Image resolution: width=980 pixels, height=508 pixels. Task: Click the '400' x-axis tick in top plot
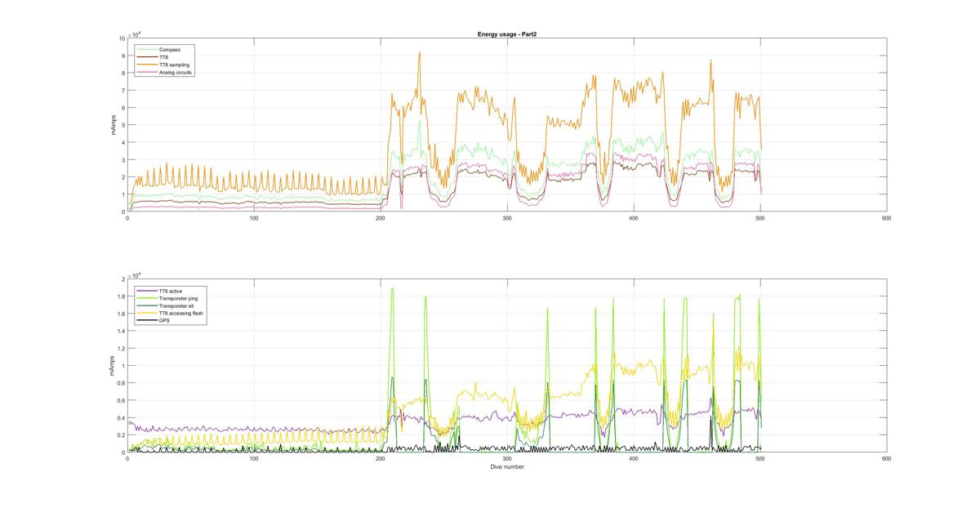pyautogui.click(x=633, y=218)
